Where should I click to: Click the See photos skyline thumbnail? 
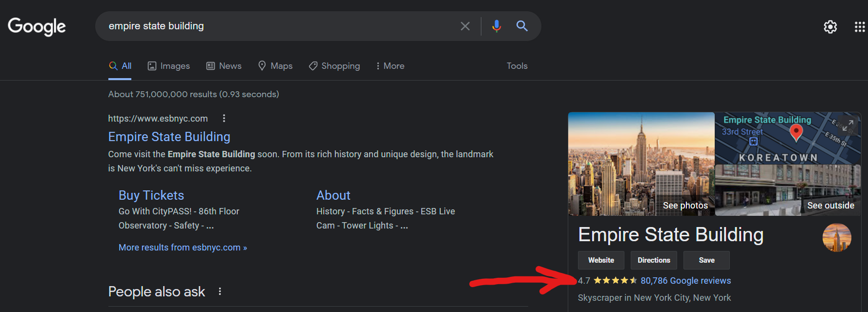[641, 164]
